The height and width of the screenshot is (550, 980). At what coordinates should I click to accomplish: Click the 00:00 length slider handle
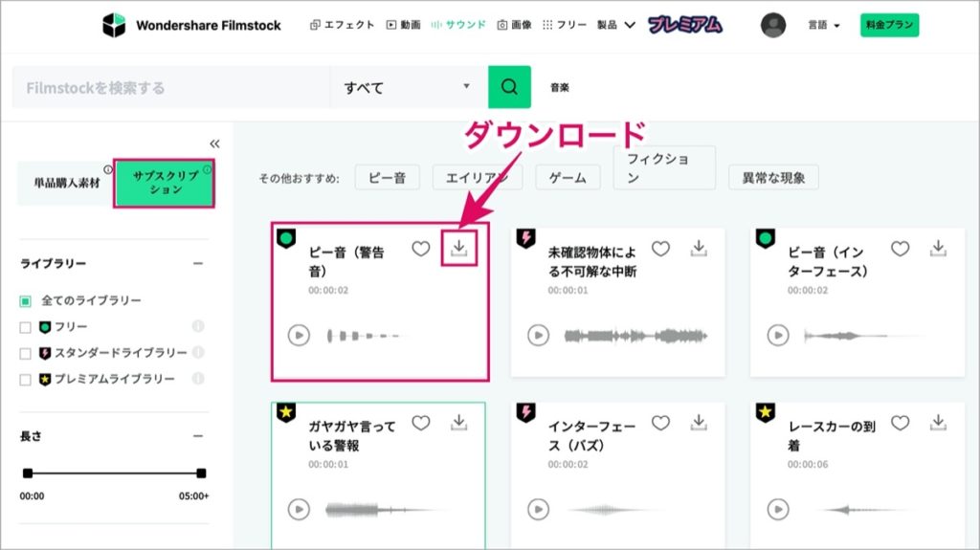coord(28,473)
